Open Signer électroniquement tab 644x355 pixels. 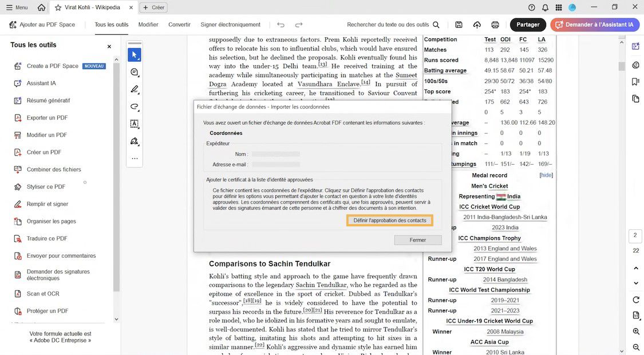pos(231,25)
